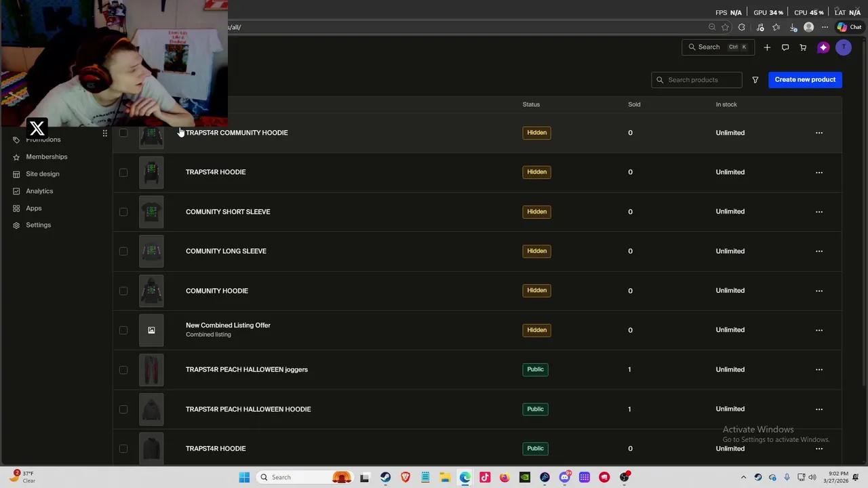This screenshot has width=868, height=488.
Task: Open the COMUNITY SHORT SLEEVE product link
Action: point(228,211)
